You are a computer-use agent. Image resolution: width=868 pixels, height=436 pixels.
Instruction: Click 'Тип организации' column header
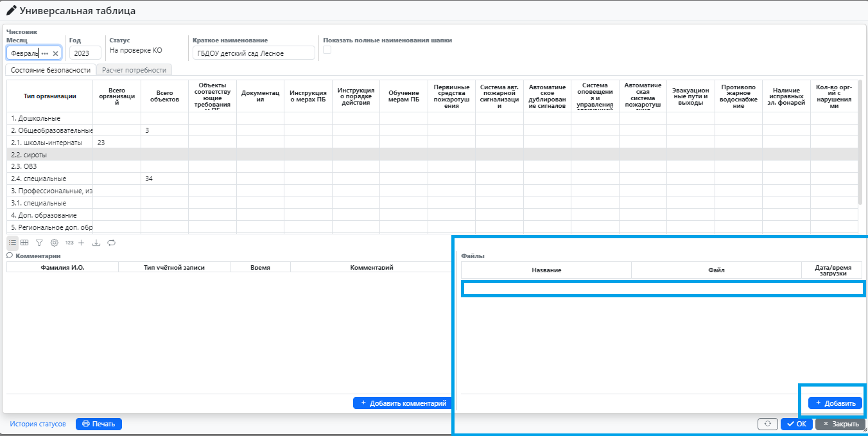tap(50, 96)
